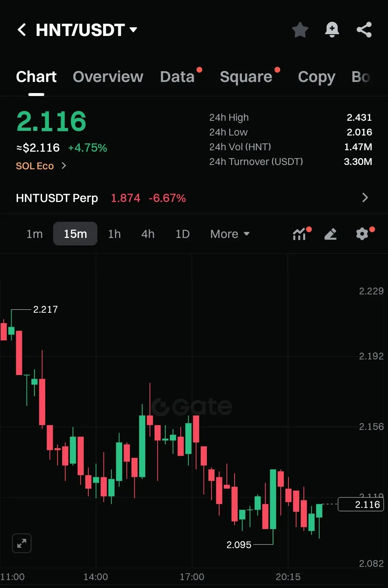Open the HNTUSDT Perp contract row
Screen dimensions: 388x588
pyautogui.click(x=194, y=198)
